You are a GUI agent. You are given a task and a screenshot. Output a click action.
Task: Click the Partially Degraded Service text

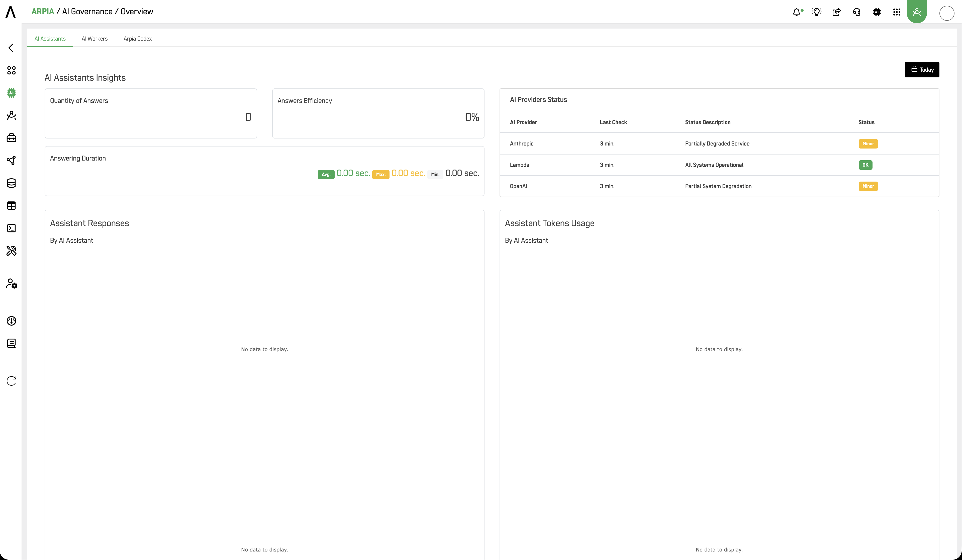coord(717,144)
